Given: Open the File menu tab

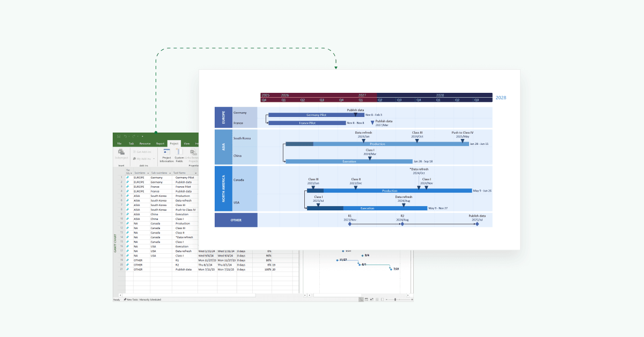Looking at the screenshot, I should point(119,144).
